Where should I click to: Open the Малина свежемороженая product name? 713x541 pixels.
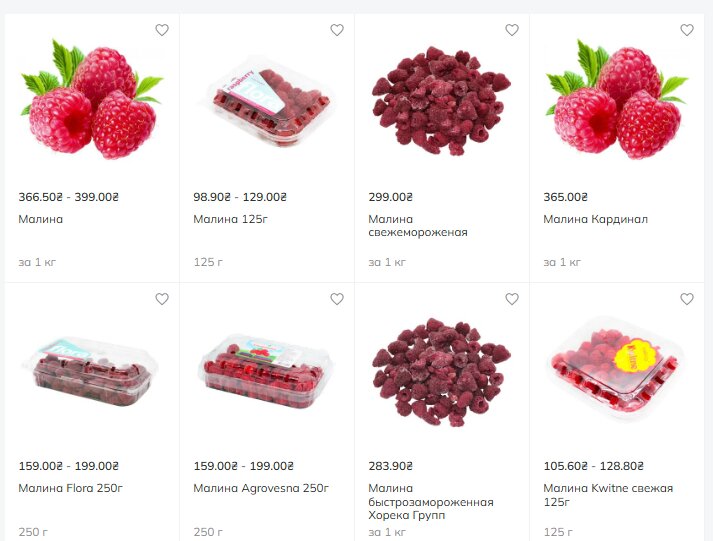click(418, 226)
